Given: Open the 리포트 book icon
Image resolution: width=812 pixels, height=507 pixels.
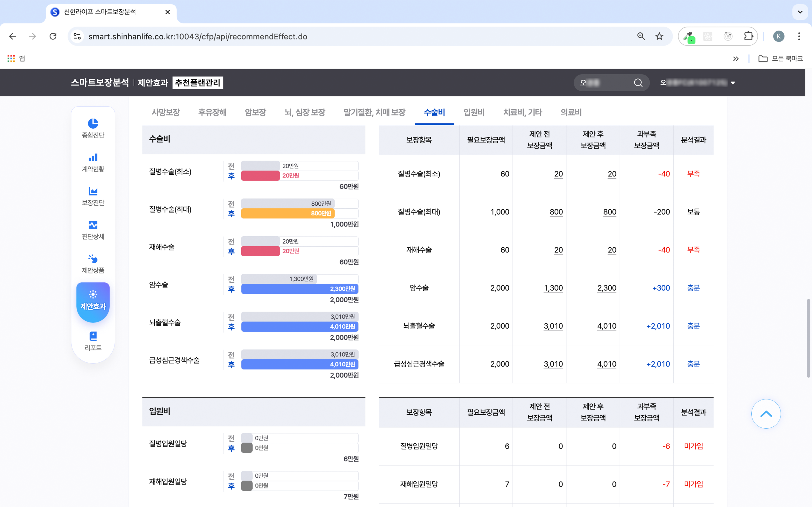Looking at the screenshot, I should pyautogui.click(x=93, y=336).
